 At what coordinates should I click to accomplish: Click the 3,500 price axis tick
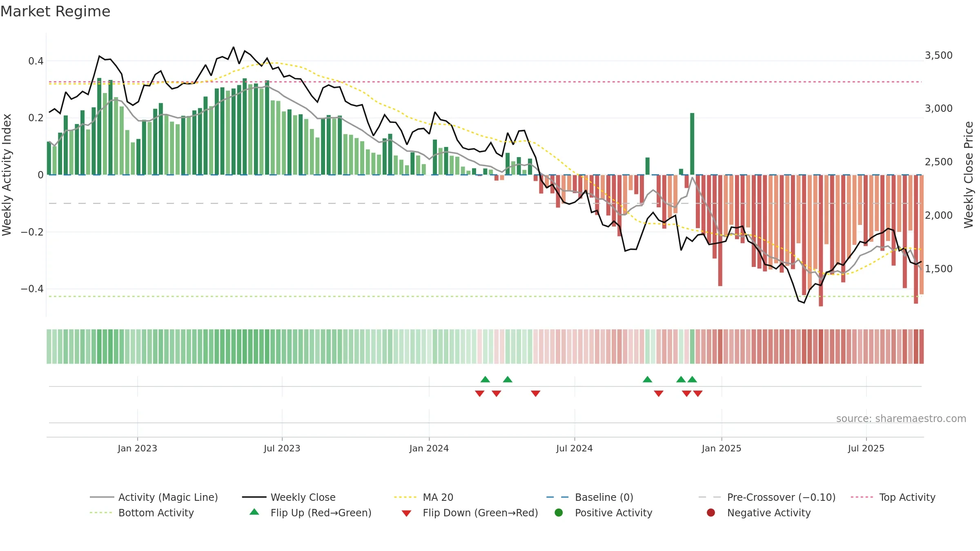point(938,55)
